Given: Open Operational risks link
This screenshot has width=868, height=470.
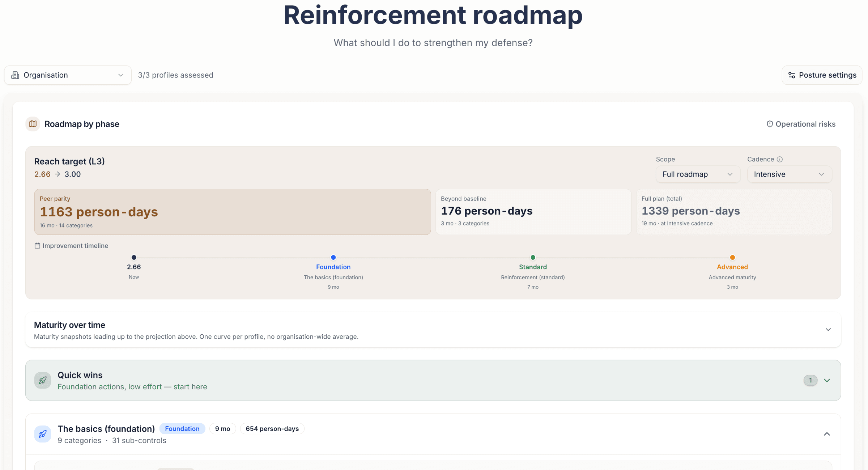Looking at the screenshot, I should pos(801,124).
